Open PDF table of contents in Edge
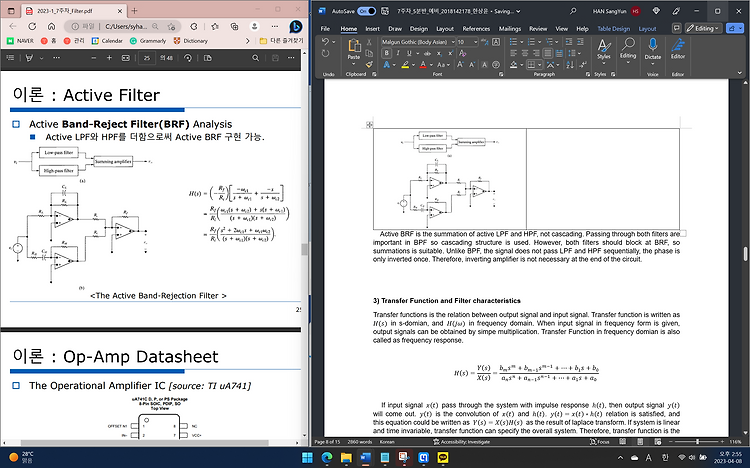Image resolution: width=750 pixels, height=468 pixels. (10, 58)
